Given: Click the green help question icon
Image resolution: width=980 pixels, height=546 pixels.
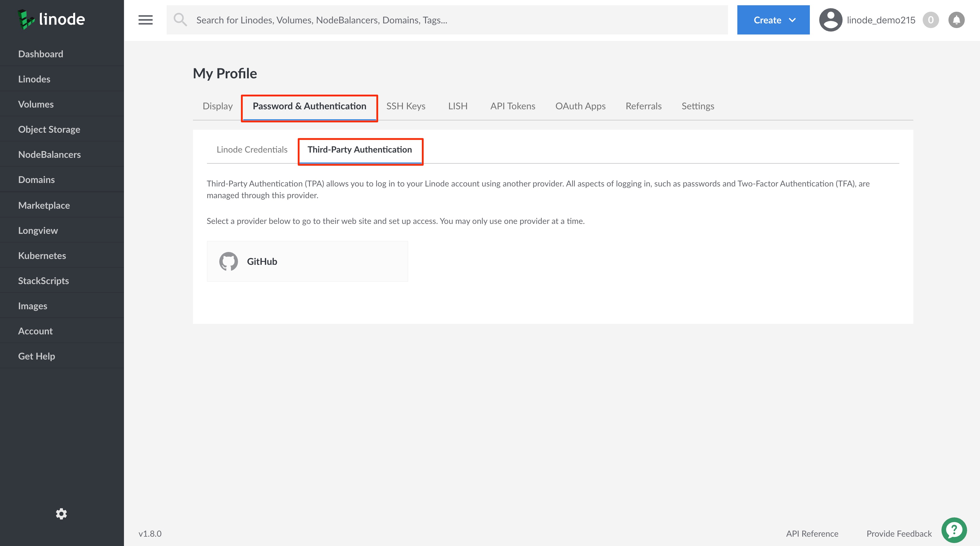Looking at the screenshot, I should tap(954, 530).
